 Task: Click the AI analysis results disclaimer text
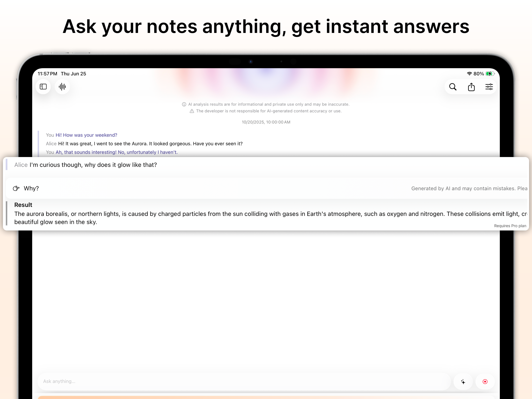269,104
